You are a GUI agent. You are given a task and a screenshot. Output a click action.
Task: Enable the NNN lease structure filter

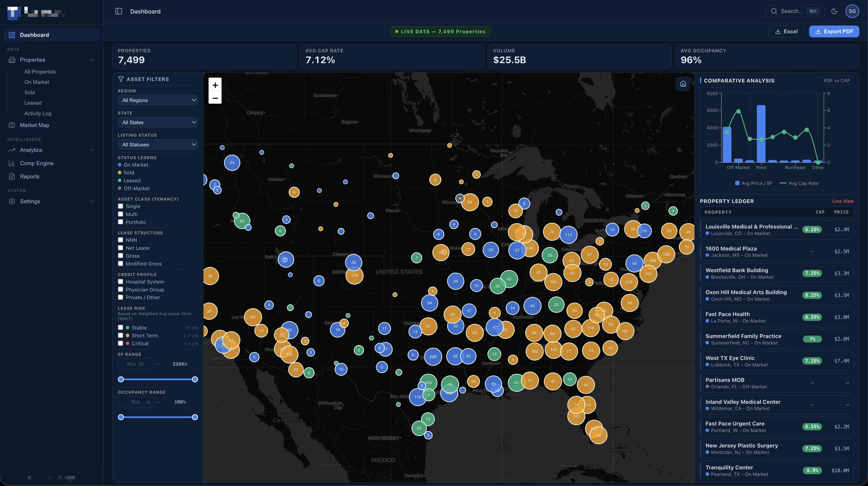121,240
